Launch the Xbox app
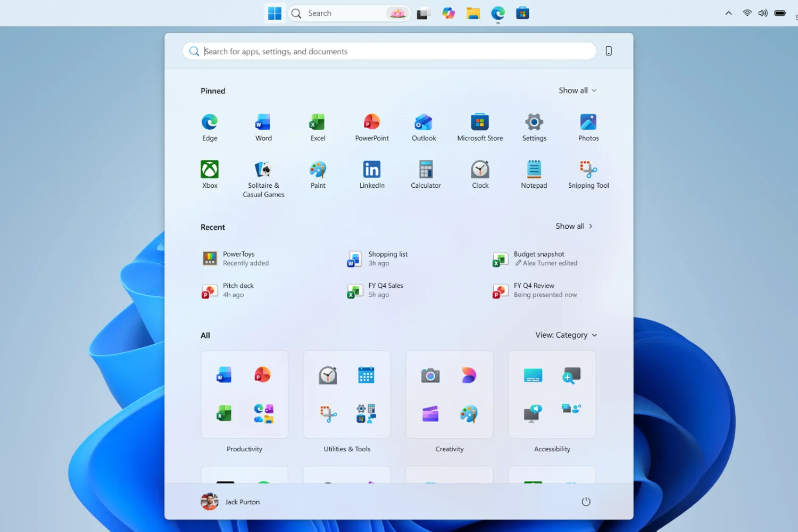This screenshot has height=532, width=798. 210,174
